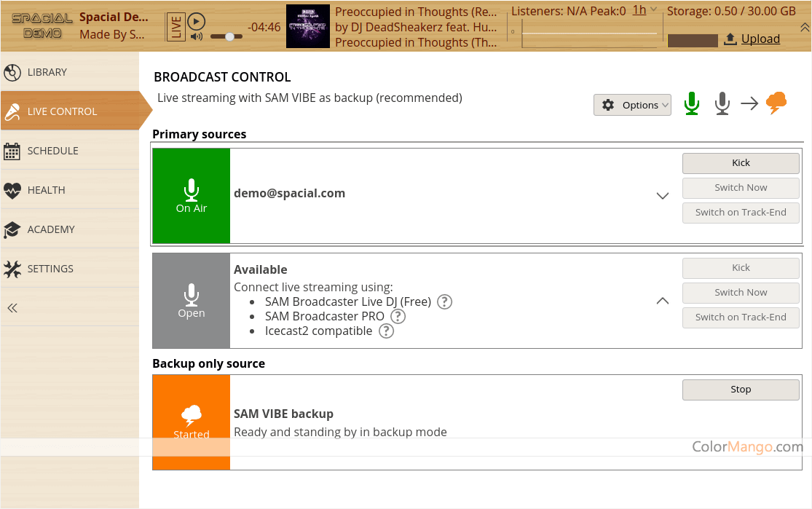Click the orange cloud backup icon

coord(776,103)
